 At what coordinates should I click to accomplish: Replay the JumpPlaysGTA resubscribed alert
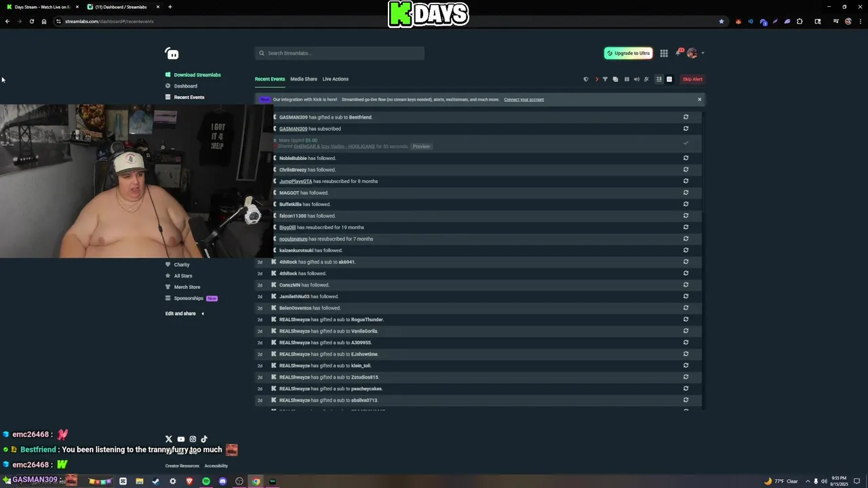686,181
